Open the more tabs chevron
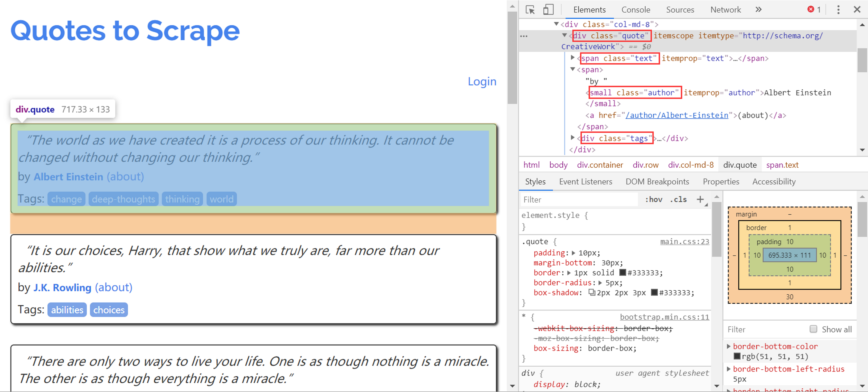The height and width of the screenshot is (392, 868). click(x=758, y=10)
